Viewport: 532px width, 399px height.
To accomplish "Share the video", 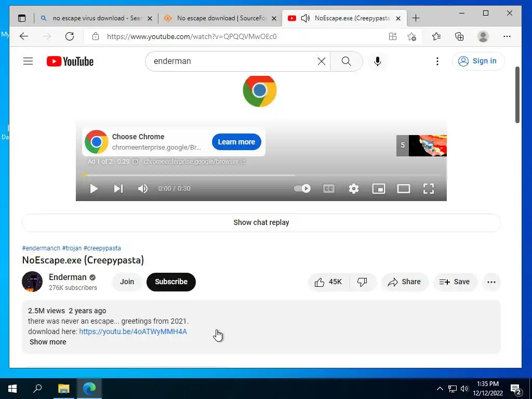I will (x=405, y=282).
